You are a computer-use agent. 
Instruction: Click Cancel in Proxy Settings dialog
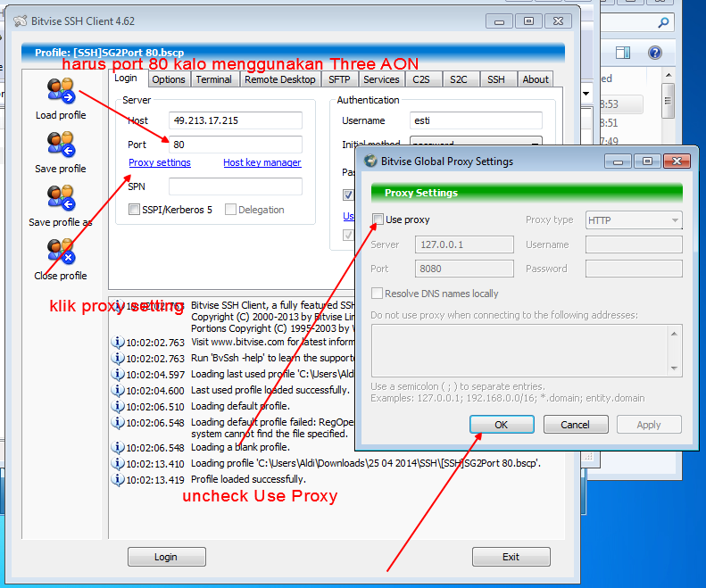pyautogui.click(x=576, y=425)
